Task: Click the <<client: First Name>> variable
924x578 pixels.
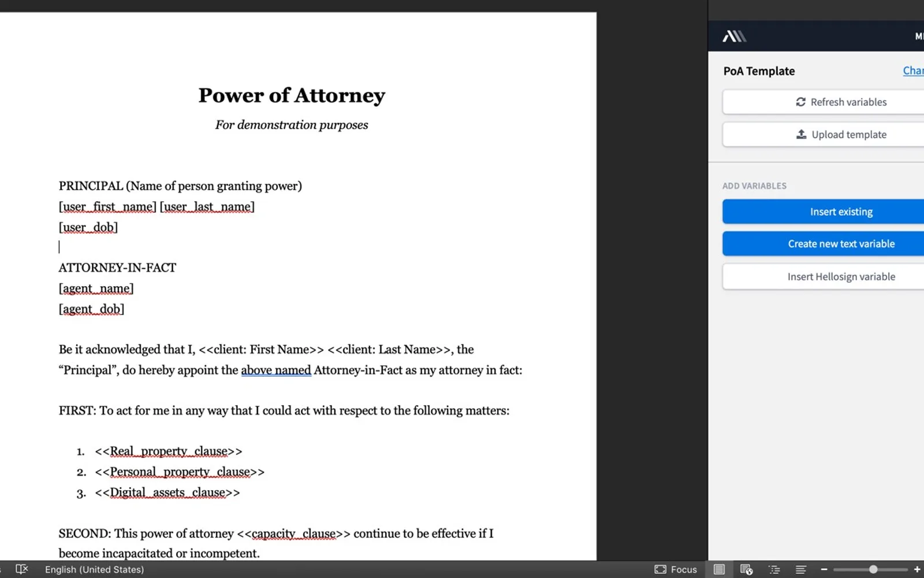Action: [261, 350]
